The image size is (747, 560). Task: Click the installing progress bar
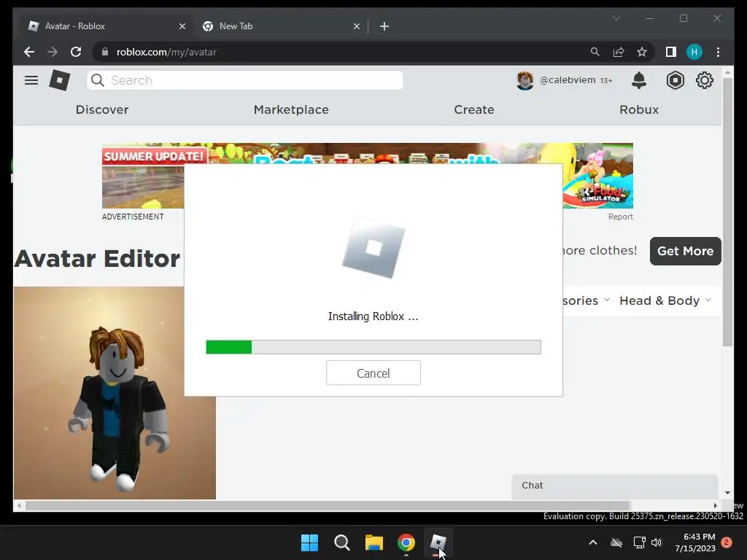[373, 347]
